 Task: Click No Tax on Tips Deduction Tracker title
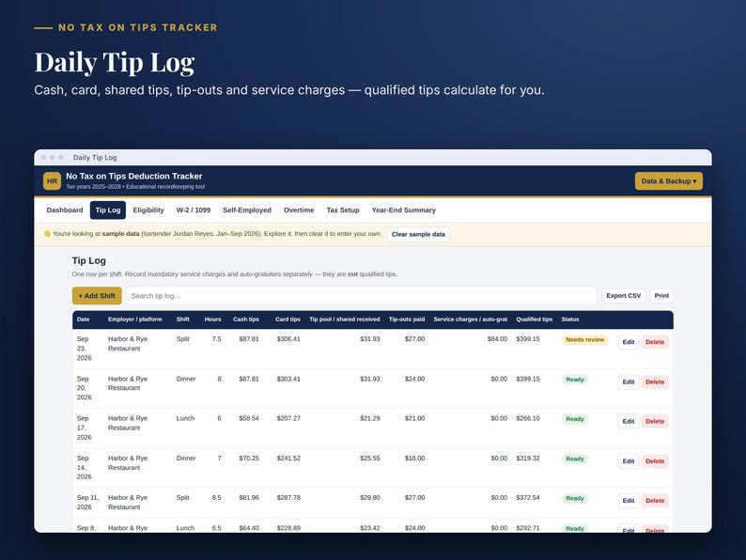click(134, 176)
